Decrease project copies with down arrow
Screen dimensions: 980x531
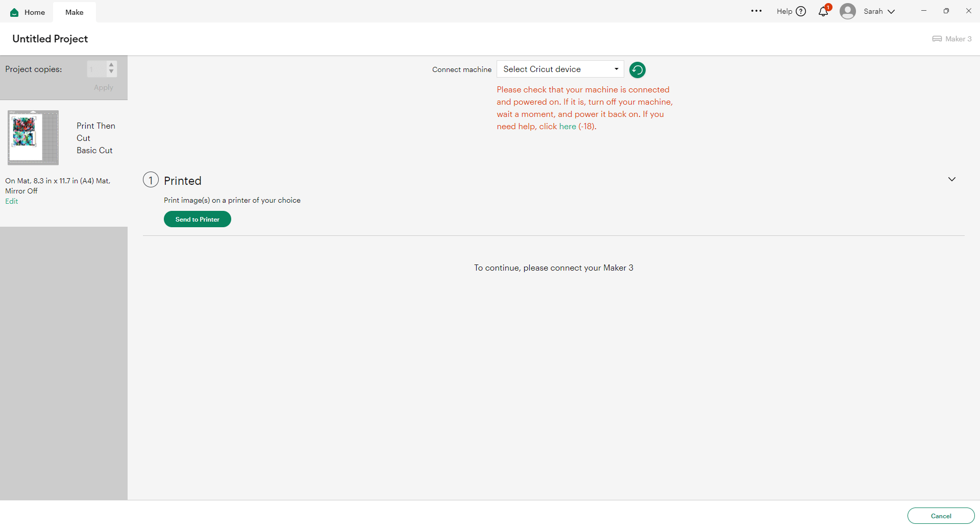coord(111,71)
